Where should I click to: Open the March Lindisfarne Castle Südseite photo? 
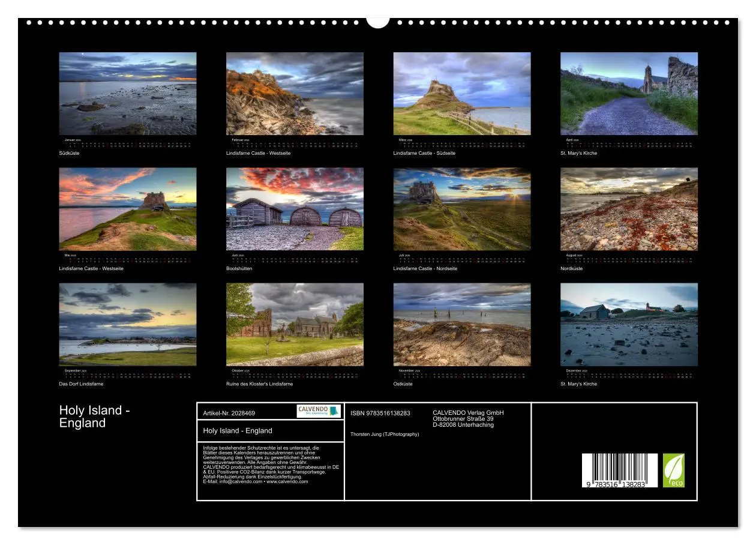462,94
